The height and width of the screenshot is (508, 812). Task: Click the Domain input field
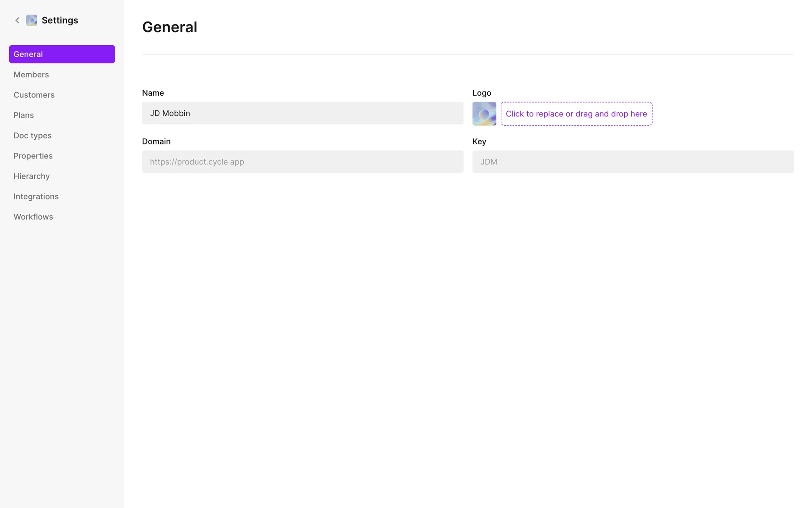(302, 162)
